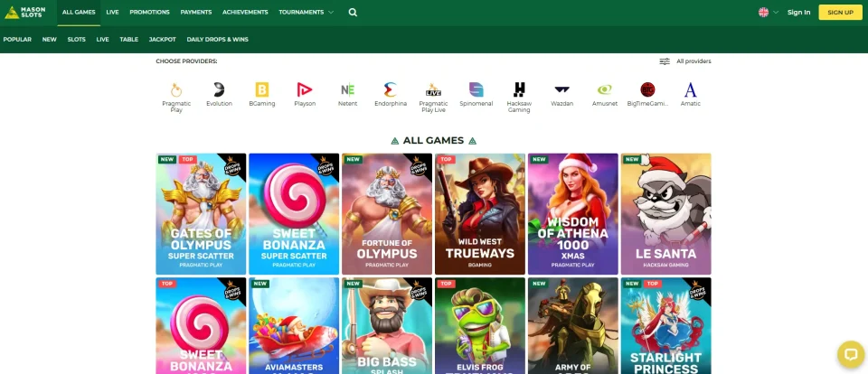Open Fortune of Olympus game
868x374 pixels.
coord(387,214)
